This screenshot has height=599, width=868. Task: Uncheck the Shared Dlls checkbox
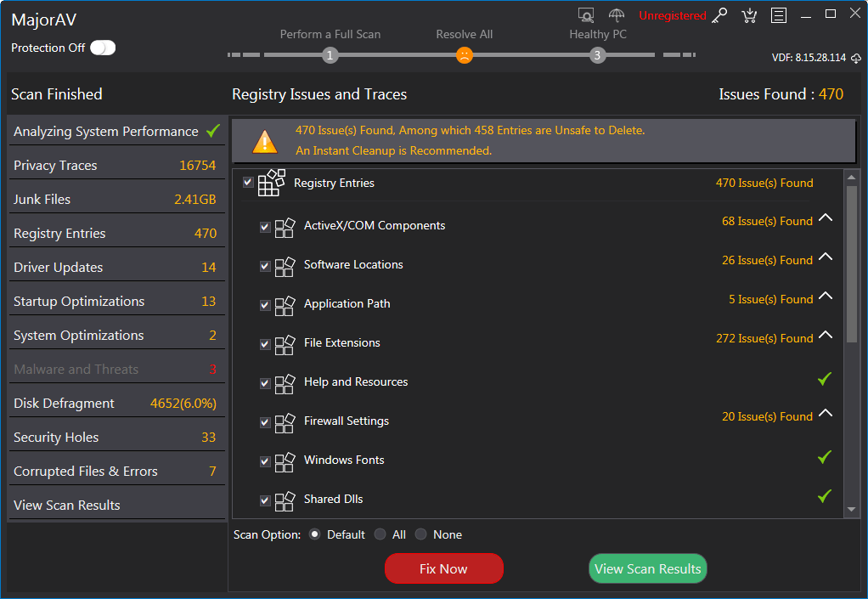(265, 501)
